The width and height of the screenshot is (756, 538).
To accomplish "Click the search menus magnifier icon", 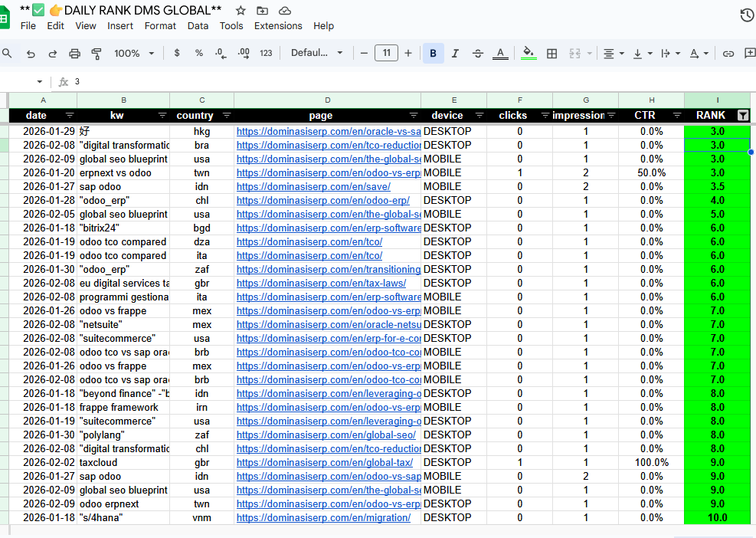I will tap(7, 53).
